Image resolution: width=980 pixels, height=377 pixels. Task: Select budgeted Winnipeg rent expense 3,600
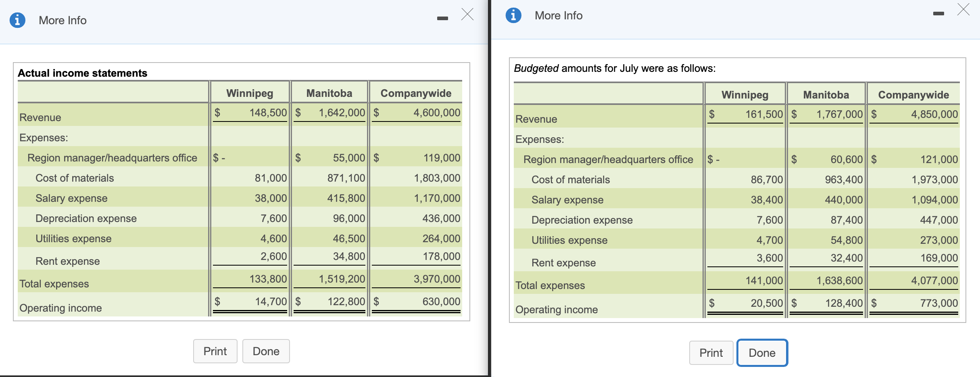tap(769, 258)
